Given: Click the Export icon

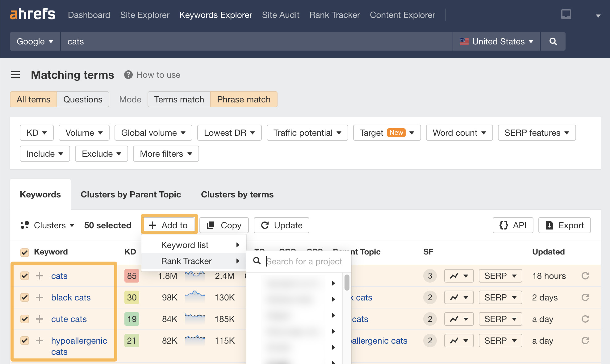Looking at the screenshot, I should coord(549,225).
